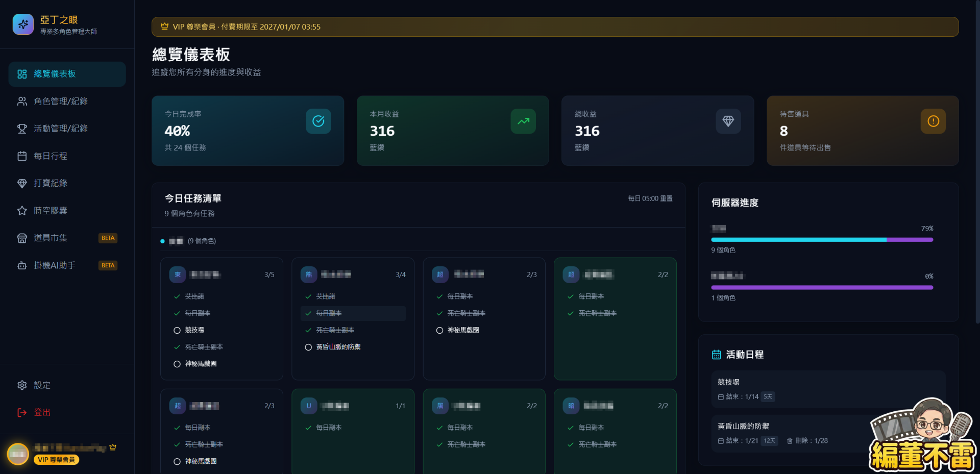Click the 1/1 progress count on U card
Image resolution: width=980 pixels, height=474 pixels.
[401, 406]
